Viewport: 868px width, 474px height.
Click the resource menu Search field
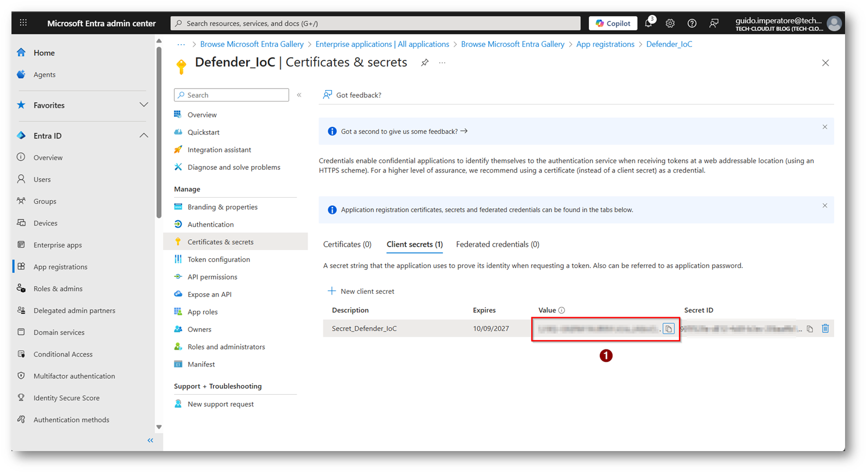[x=232, y=95]
